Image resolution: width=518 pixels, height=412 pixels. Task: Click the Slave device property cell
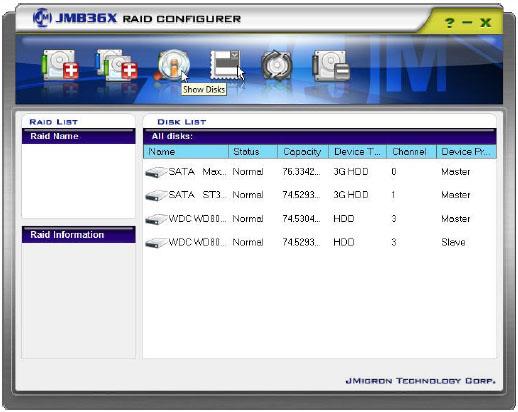point(453,242)
